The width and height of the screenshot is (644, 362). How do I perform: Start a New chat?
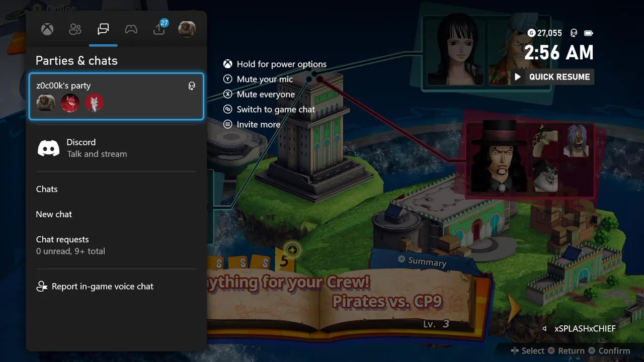click(x=116, y=214)
